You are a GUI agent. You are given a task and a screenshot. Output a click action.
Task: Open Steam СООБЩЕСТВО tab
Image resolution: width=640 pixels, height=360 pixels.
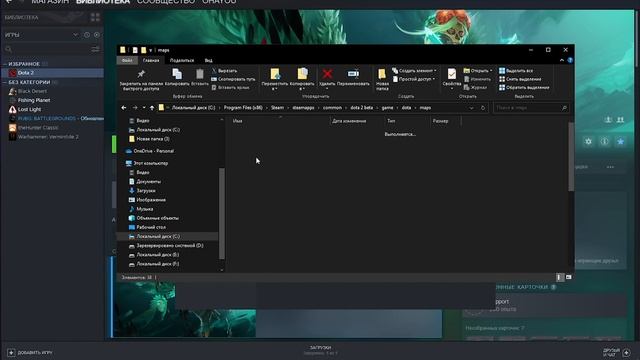(166, 2)
